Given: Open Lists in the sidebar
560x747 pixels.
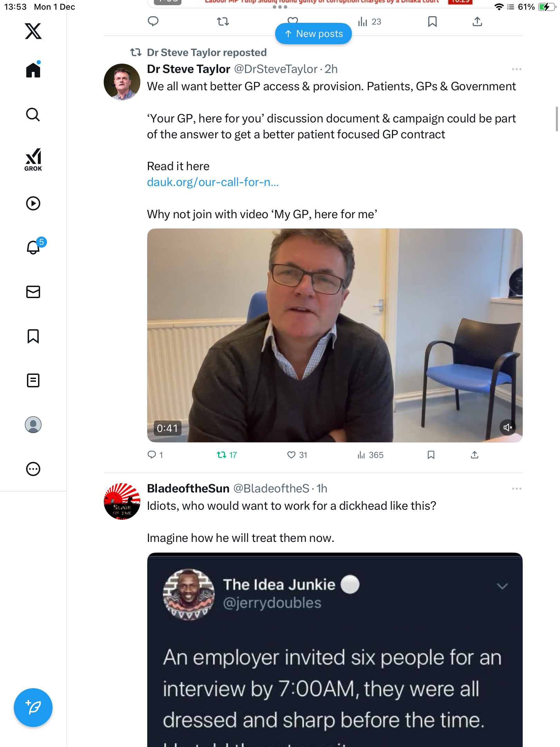Looking at the screenshot, I should click(x=33, y=380).
